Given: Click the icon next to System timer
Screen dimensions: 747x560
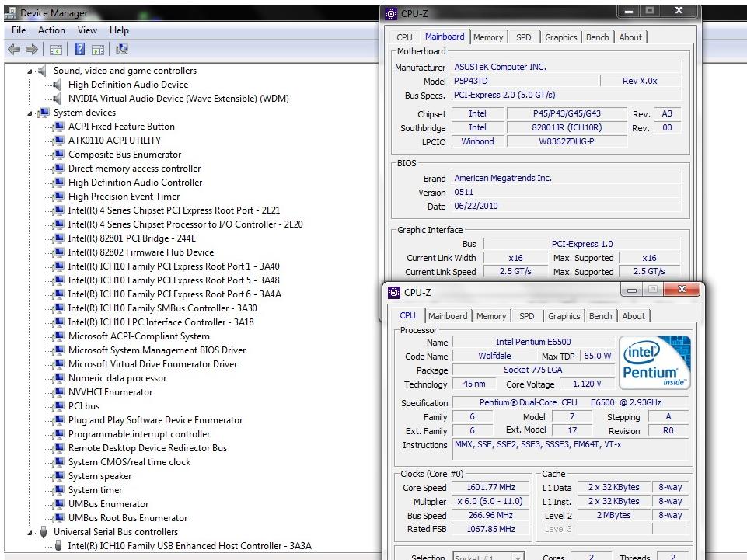Looking at the screenshot, I should point(59,490).
